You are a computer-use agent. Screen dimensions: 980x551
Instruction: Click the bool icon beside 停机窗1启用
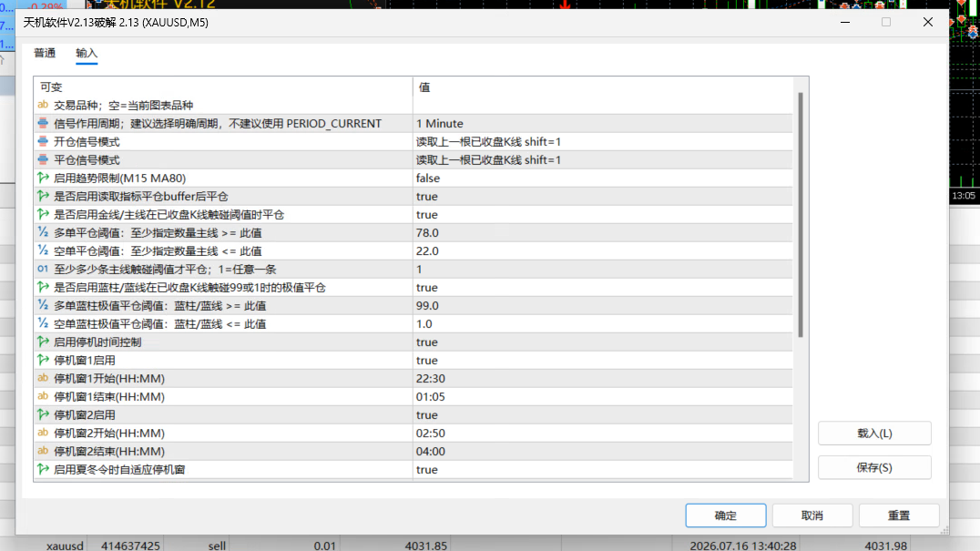tap(43, 360)
